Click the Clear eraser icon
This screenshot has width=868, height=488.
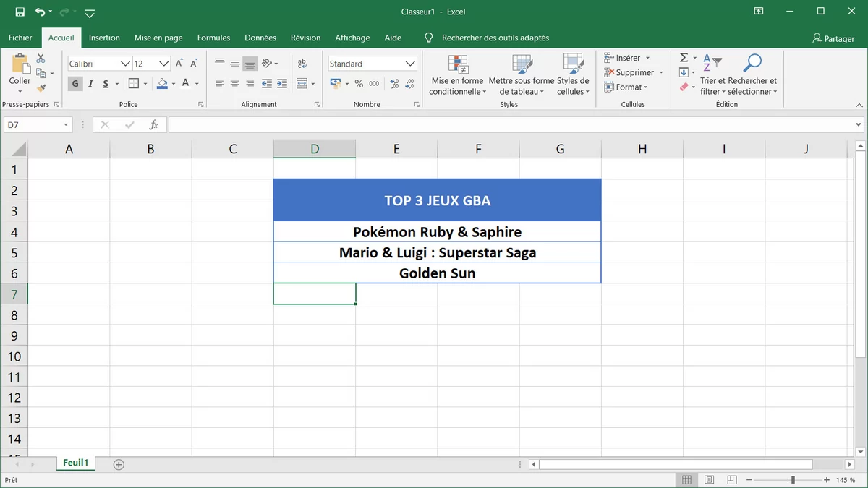click(684, 87)
